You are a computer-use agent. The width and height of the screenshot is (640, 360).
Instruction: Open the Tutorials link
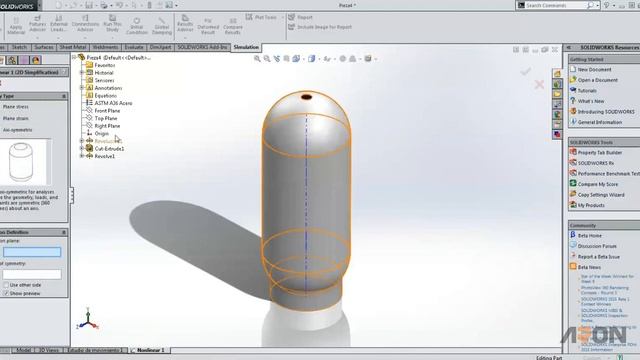click(x=587, y=91)
